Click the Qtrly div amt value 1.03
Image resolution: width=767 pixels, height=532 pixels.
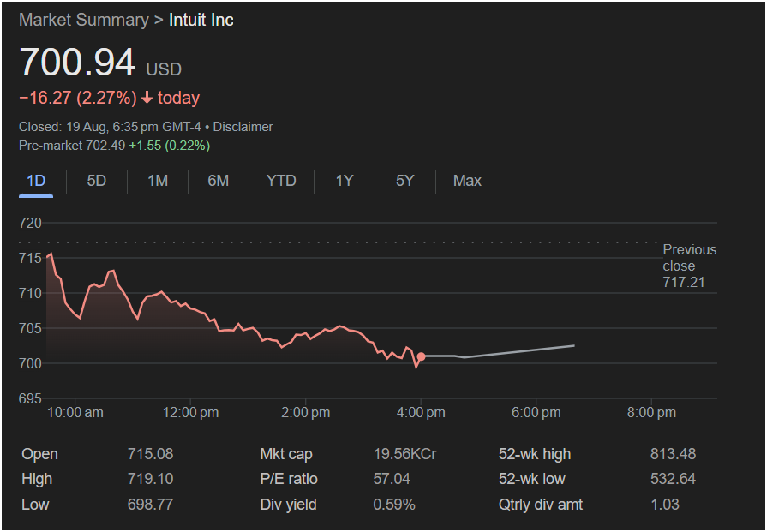click(664, 504)
